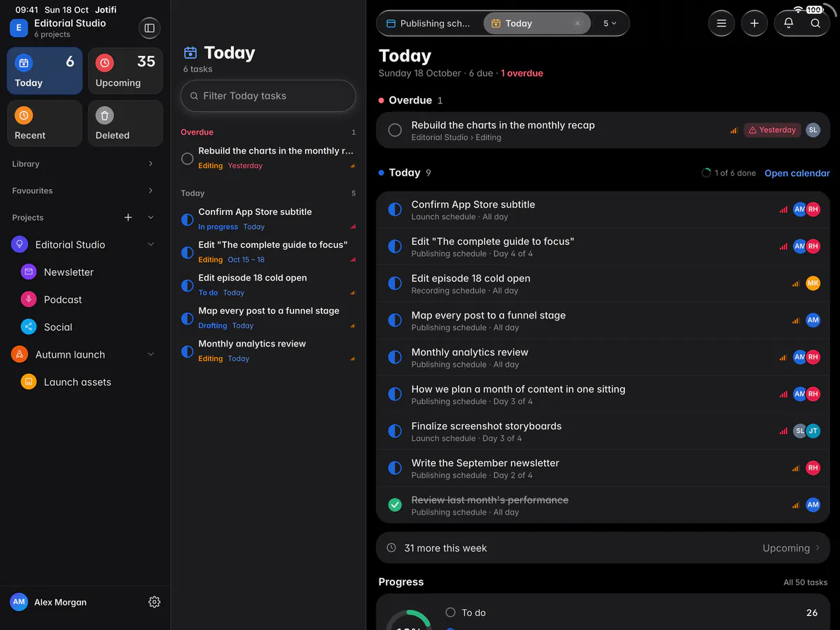Click the MK assignee avatar on episode 18 row
The image size is (840, 630).
pos(813,283)
